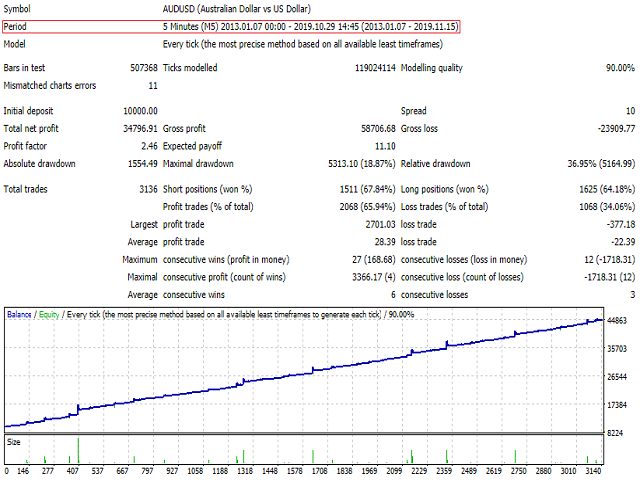The height and width of the screenshot is (480, 640).
Task: Click the 17384 value on chart axis
Action: coord(617,405)
